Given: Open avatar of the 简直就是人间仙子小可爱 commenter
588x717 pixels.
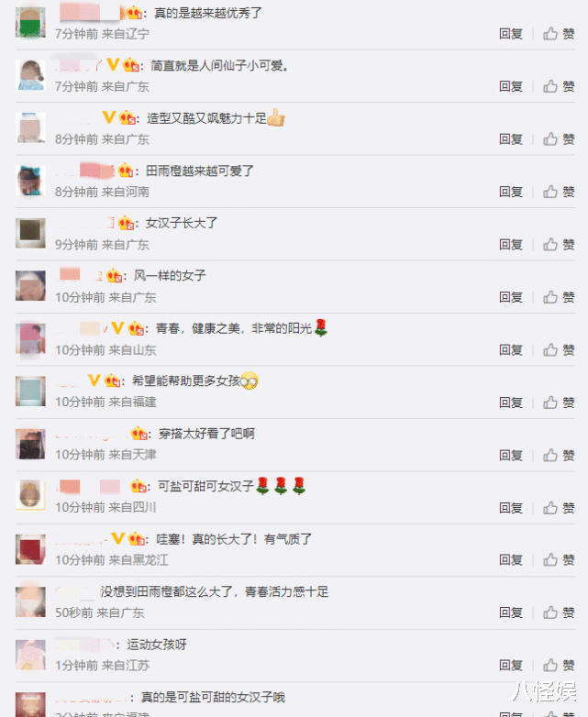Looking at the screenshot, I should (x=30, y=75).
